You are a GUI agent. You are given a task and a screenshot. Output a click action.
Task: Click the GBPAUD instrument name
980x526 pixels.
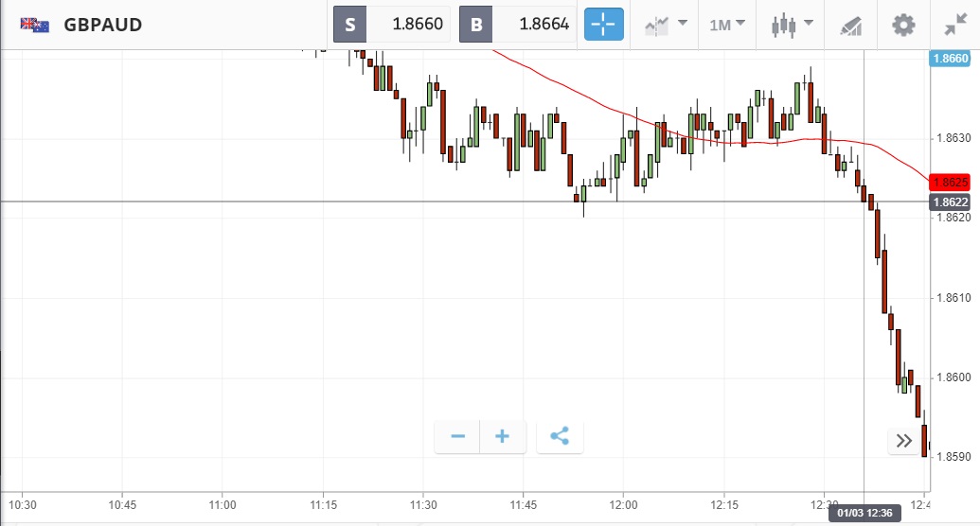(103, 25)
